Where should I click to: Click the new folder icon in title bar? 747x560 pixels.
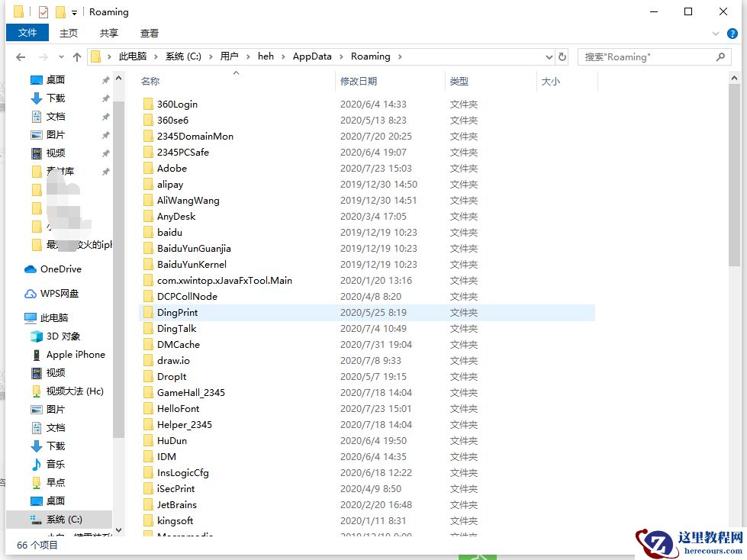(x=60, y=12)
